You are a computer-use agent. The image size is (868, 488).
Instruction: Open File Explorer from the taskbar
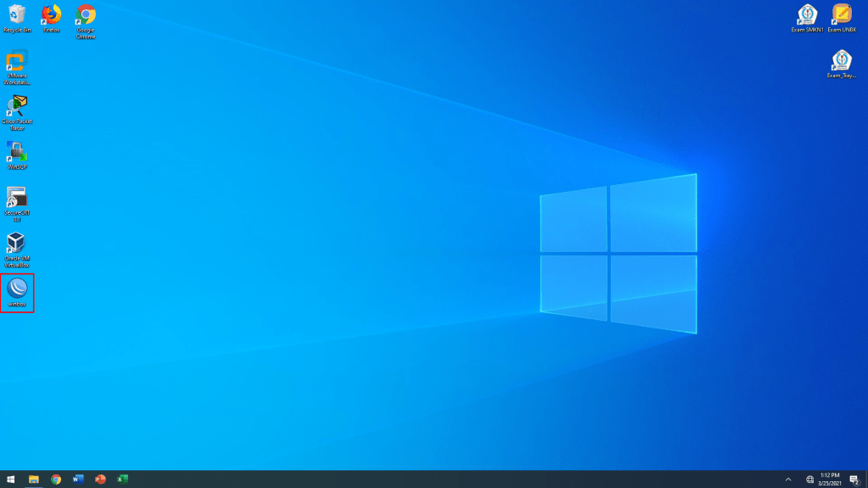[x=34, y=480]
